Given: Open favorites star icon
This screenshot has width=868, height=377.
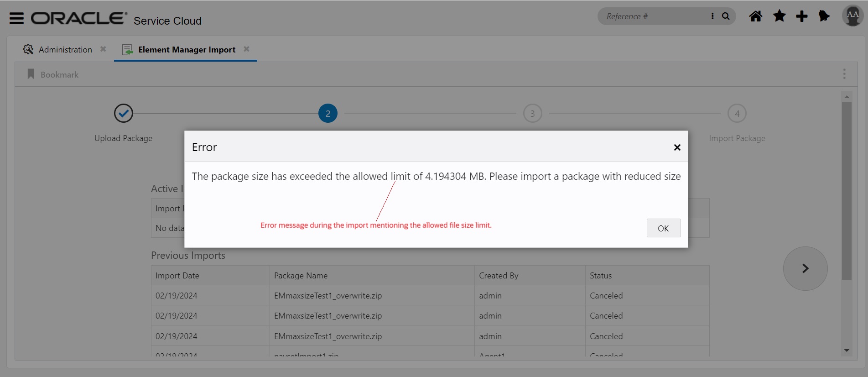Looking at the screenshot, I should point(780,16).
